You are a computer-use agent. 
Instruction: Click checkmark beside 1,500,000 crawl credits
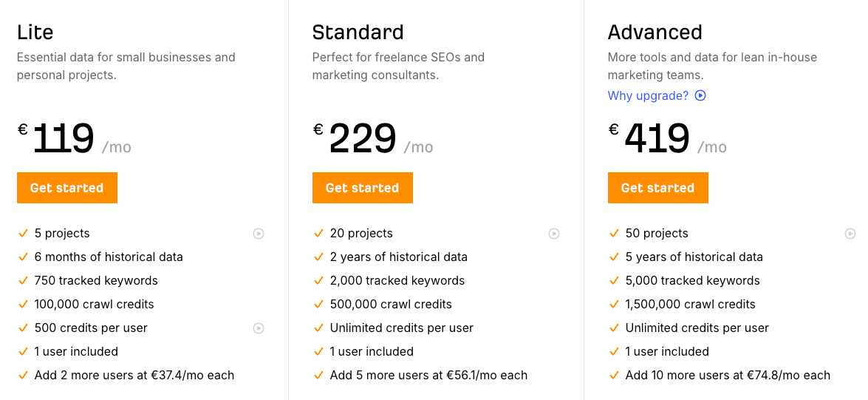(x=614, y=305)
